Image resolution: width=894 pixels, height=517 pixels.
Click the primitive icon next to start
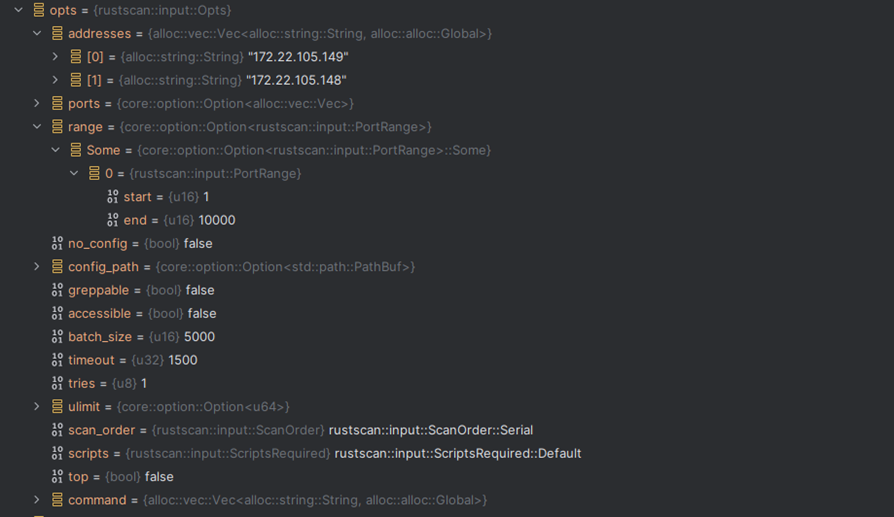click(112, 197)
